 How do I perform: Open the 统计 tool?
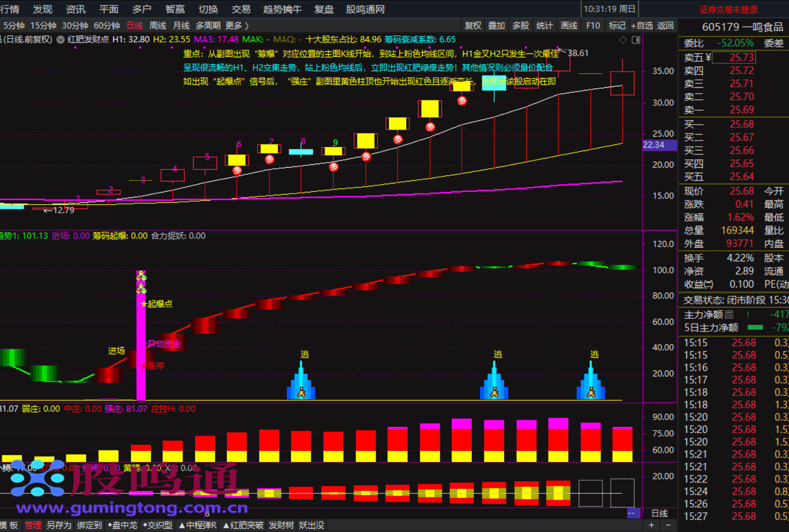(x=545, y=25)
